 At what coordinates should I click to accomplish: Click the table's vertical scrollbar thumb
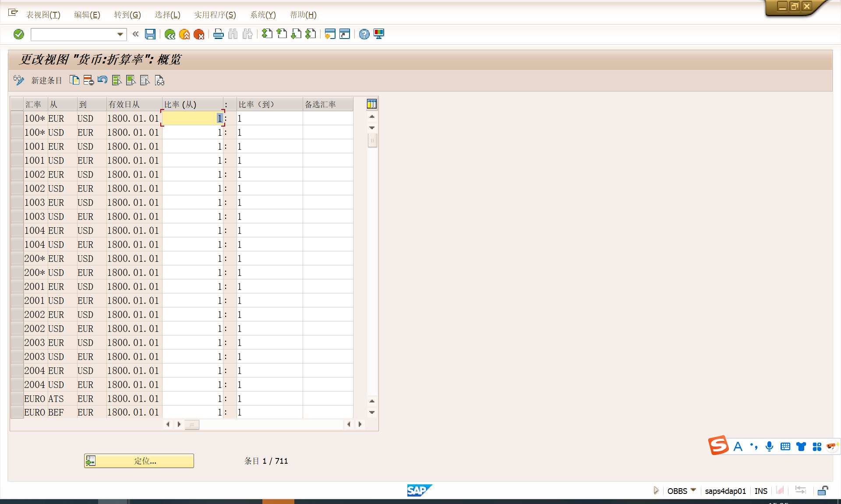(x=372, y=141)
